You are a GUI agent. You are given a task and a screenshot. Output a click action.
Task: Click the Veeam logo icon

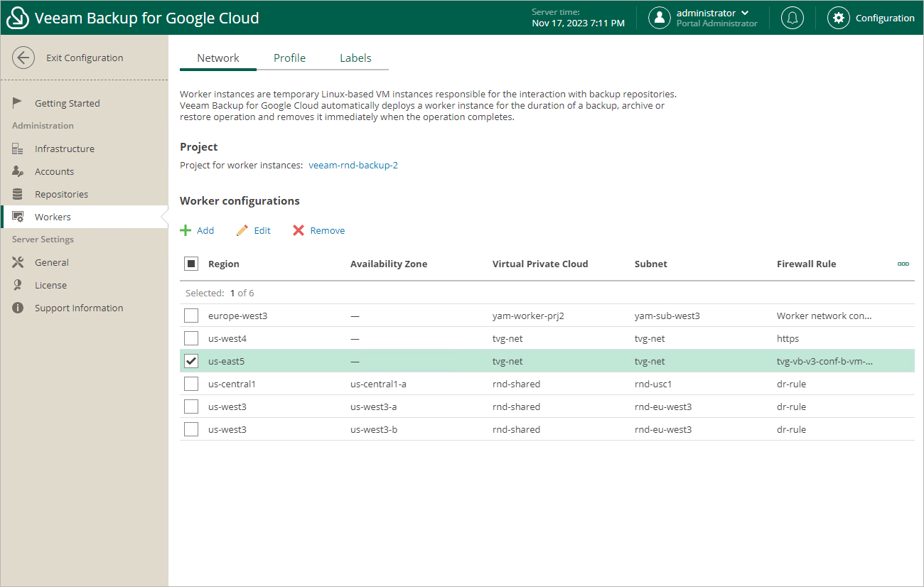coord(17,18)
